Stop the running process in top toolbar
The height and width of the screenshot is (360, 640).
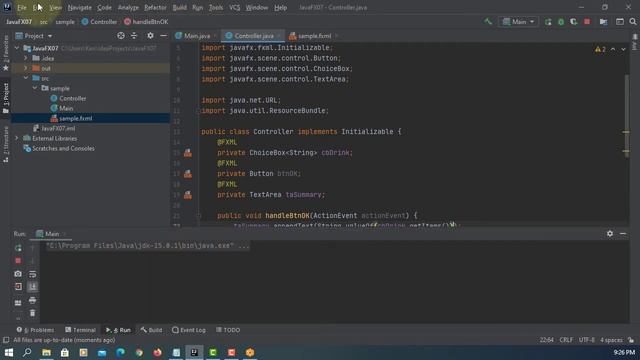point(587,22)
